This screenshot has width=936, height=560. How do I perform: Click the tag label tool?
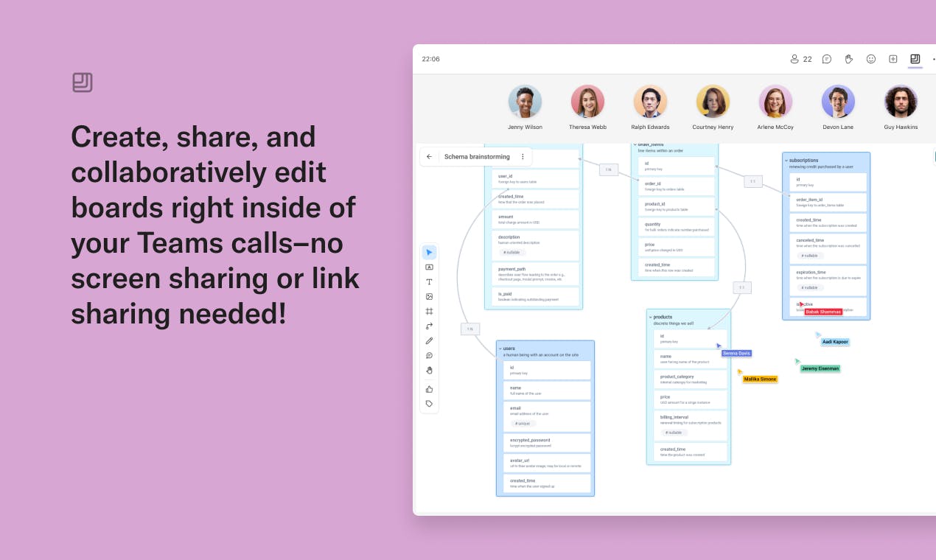(429, 404)
